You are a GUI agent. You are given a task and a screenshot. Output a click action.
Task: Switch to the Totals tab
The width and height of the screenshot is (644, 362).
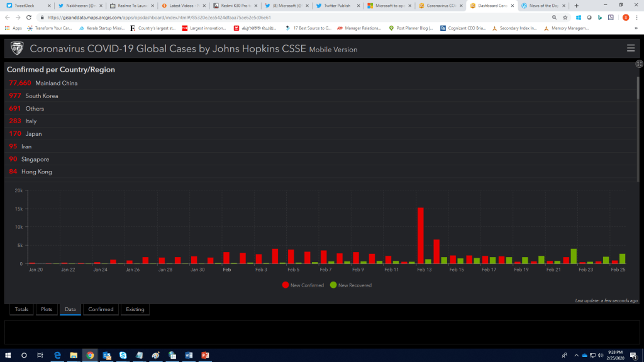[x=21, y=309]
